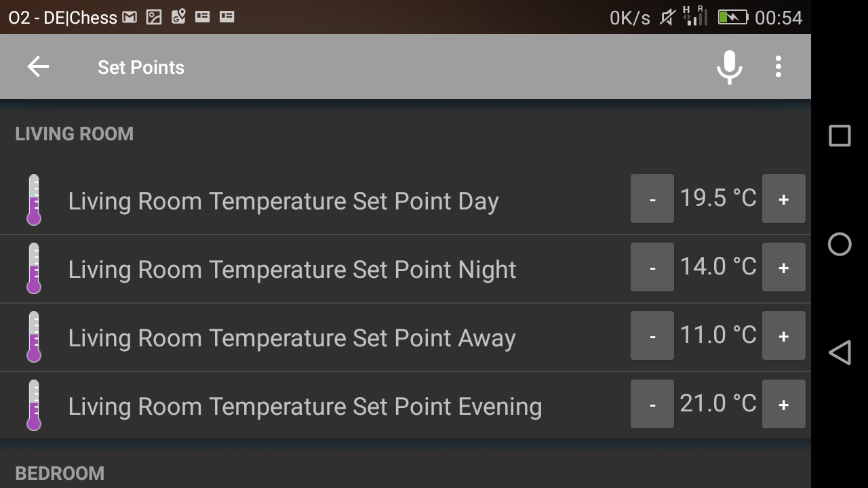Increase Living Room Evening set point
This screenshot has width=868, height=488.
tap(783, 405)
